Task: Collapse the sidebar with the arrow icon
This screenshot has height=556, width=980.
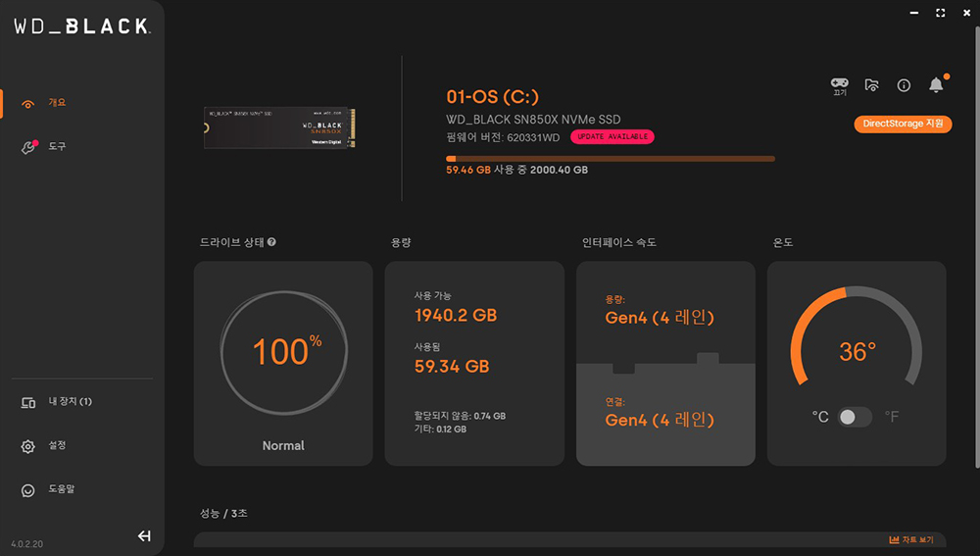Action: [144, 536]
